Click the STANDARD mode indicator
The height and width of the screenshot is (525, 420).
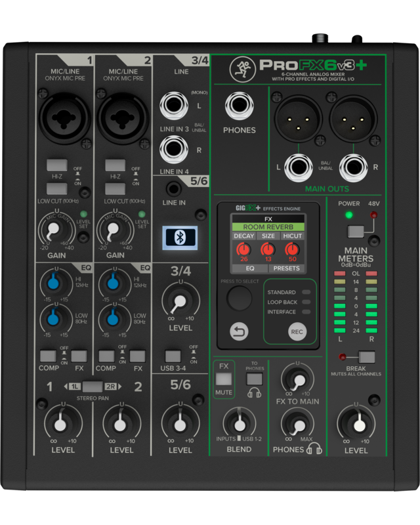coord(306,292)
